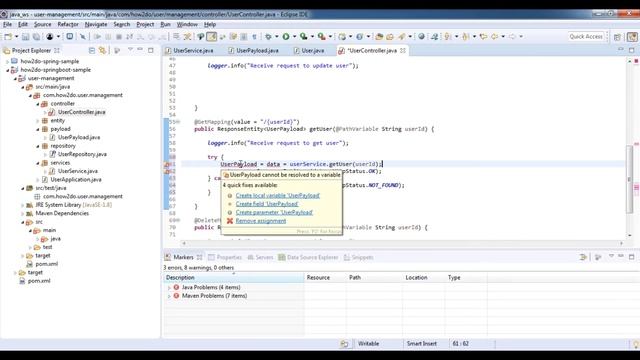Select UserApplication.java in Project Explorer
Image resolution: width=640 pixels, height=360 pixels.
[x=76, y=180]
